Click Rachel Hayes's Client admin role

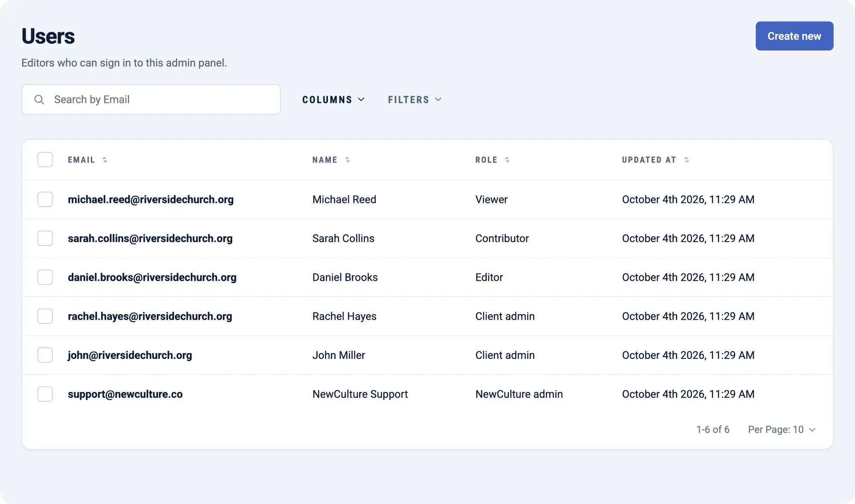(x=505, y=316)
